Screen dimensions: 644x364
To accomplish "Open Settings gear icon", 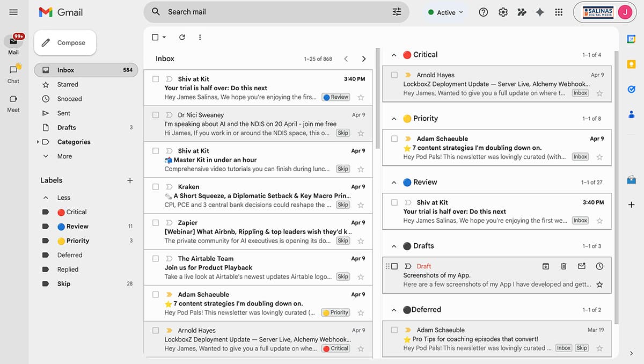I will (x=503, y=12).
